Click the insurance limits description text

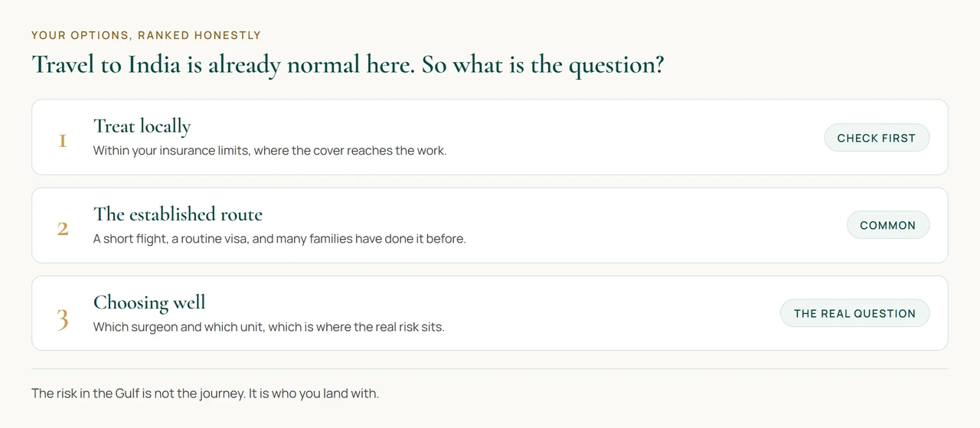click(x=269, y=151)
